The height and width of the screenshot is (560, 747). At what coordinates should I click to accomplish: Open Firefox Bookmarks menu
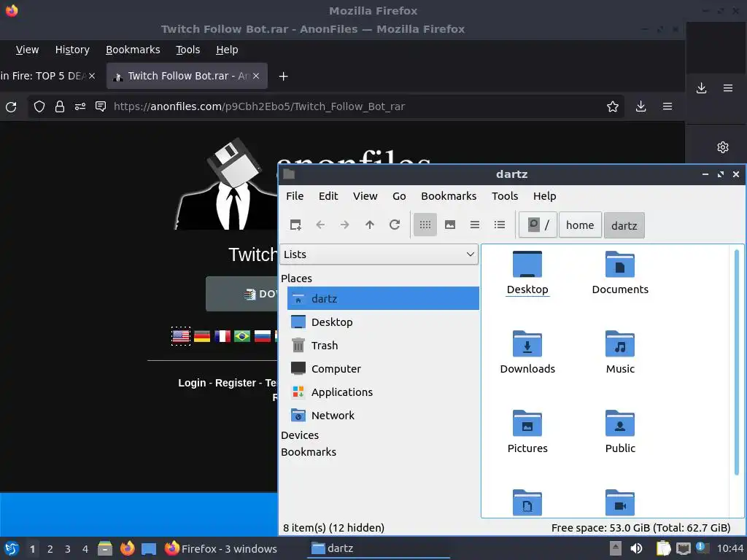133,50
